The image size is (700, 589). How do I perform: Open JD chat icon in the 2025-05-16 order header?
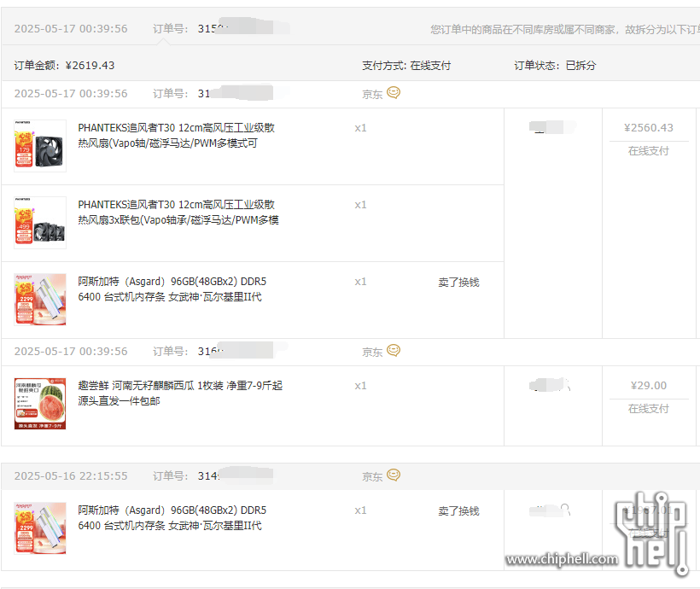394,475
